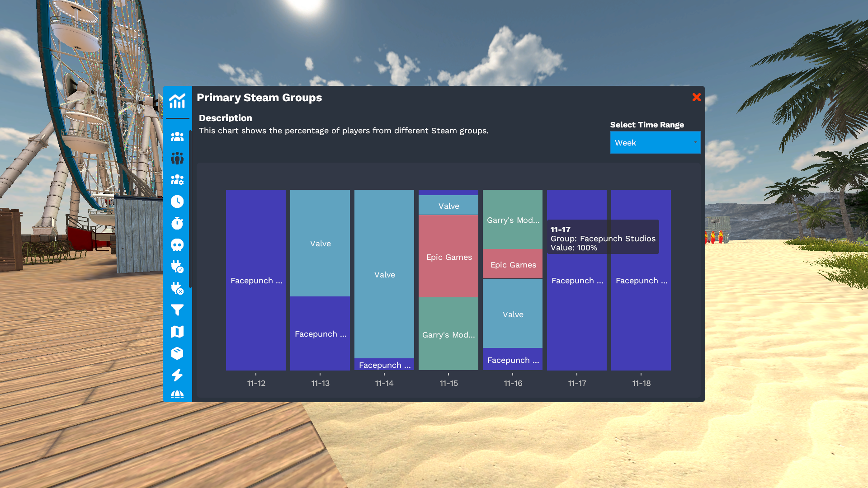This screenshot has height=488, width=868.
Task: Click the Epic Games segment in 11-15 bar
Action: [x=448, y=256]
